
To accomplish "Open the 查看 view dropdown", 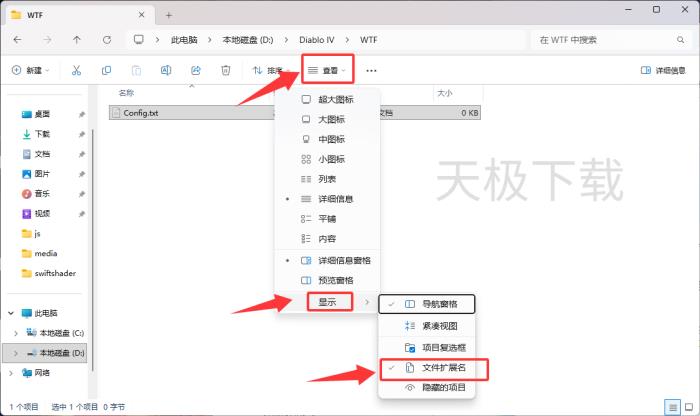I will [328, 71].
